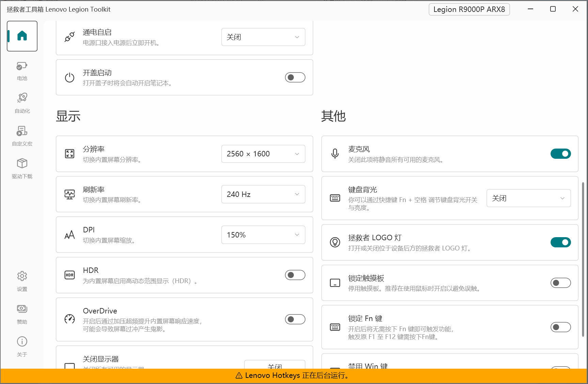Screen dimensions: 588x384
Task: Click the 关闭 button for 关闭显示器
Action: click(275, 364)
